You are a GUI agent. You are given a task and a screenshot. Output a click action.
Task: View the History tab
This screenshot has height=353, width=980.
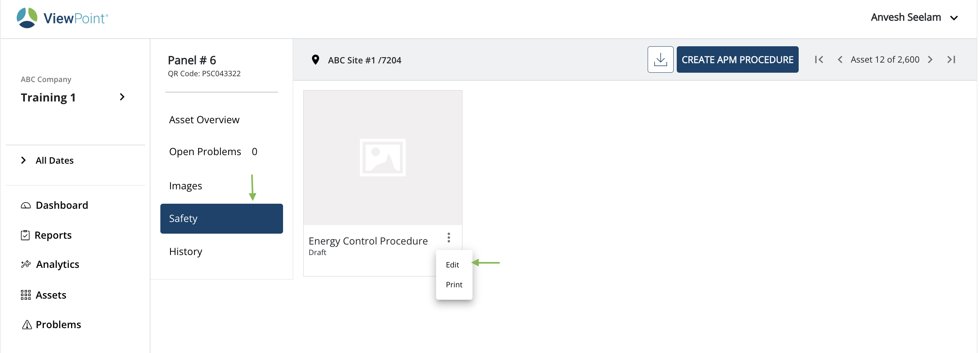(186, 252)
